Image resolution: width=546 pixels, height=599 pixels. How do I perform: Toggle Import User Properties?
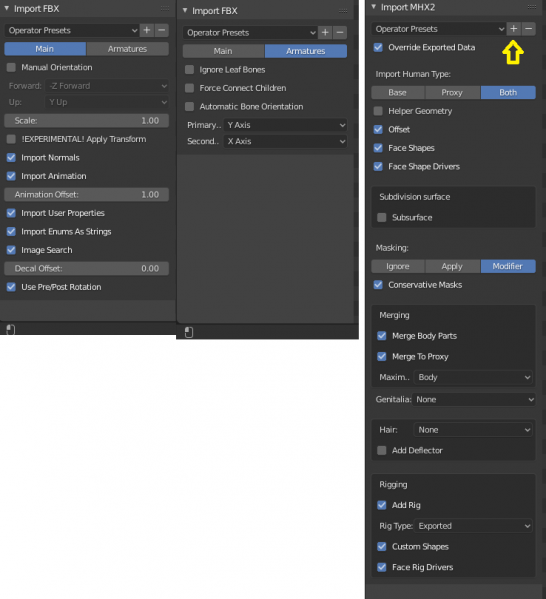pos(11,213)
